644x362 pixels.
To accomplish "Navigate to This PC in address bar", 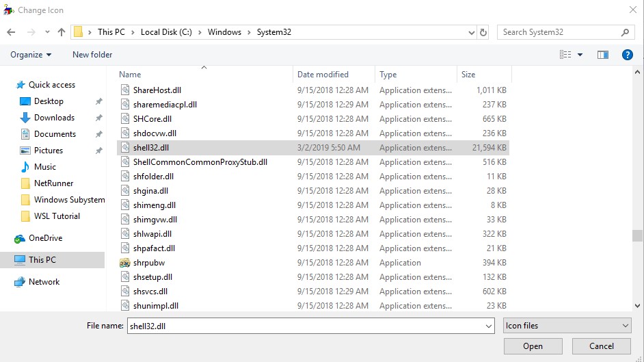I will pos(111,32).
